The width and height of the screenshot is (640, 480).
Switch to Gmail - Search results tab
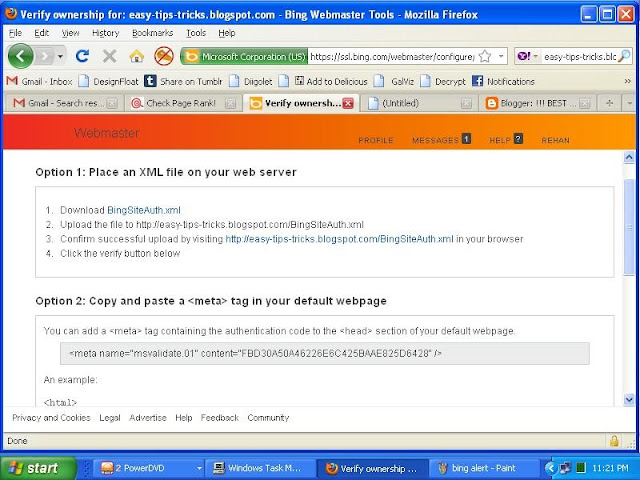click(x=64, y=103)
